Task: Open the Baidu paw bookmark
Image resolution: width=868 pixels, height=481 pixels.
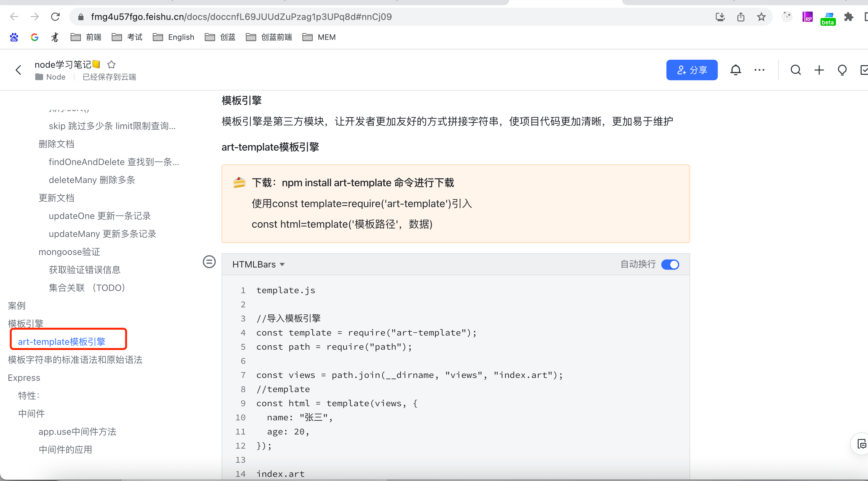Action: pyautogui.click(x=14, y=37)
